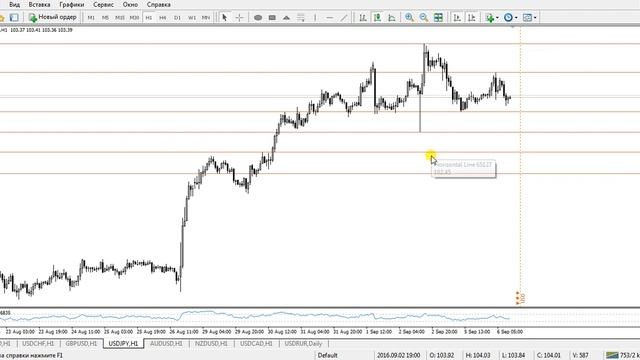Select the trendline tool
This screenshot has height=360, width=640.
[344, 18]
